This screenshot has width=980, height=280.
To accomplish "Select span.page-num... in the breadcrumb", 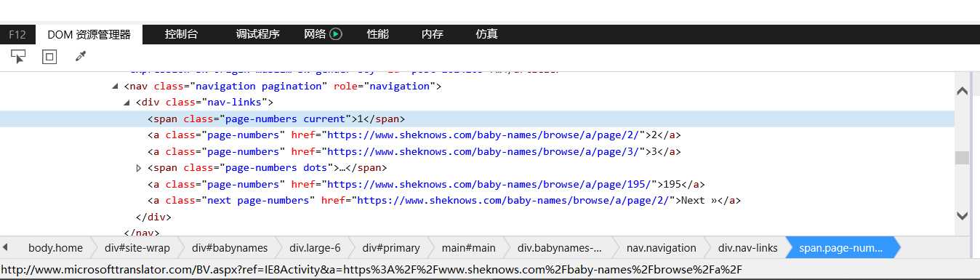I will coord(841,248).
